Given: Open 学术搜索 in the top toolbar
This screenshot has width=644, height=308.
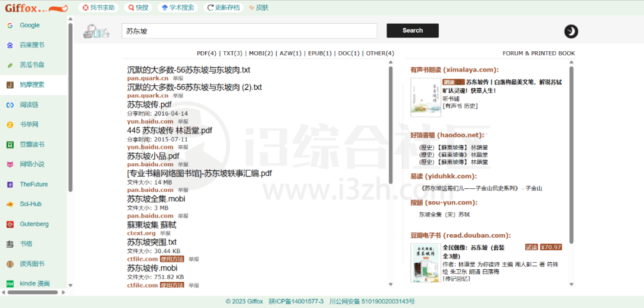Looking at the screenshot, I should click(178, 7).
